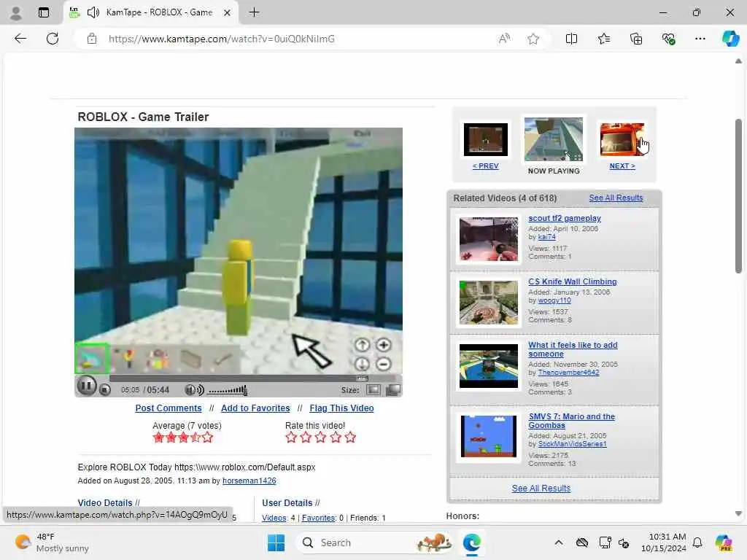Open a new tab
This screenshot has height=560, width=747.
point(255,12)
